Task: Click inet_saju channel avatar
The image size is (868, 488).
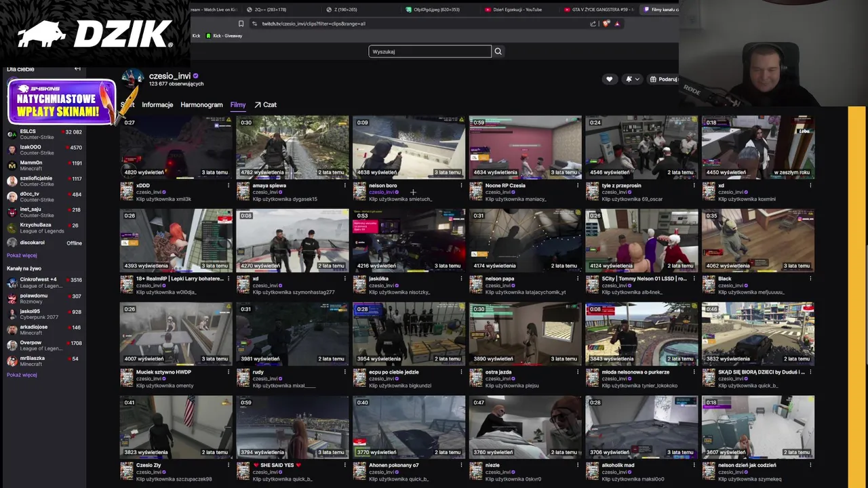Action: click(x=12, y=212)
